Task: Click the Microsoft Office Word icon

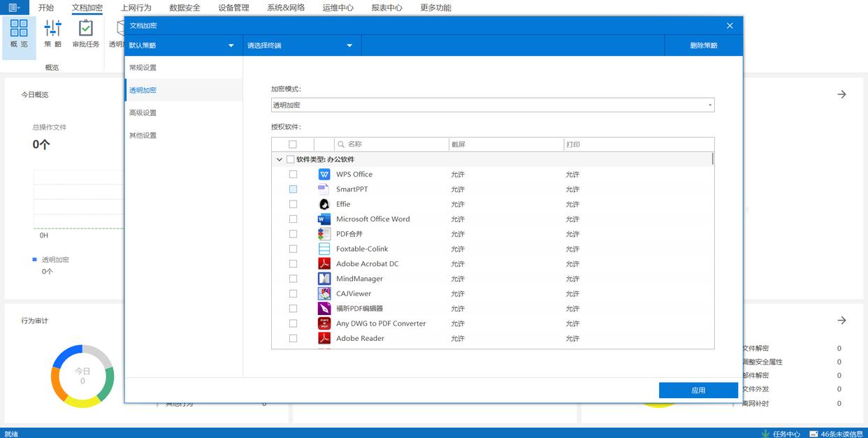Action: point(324,219)
